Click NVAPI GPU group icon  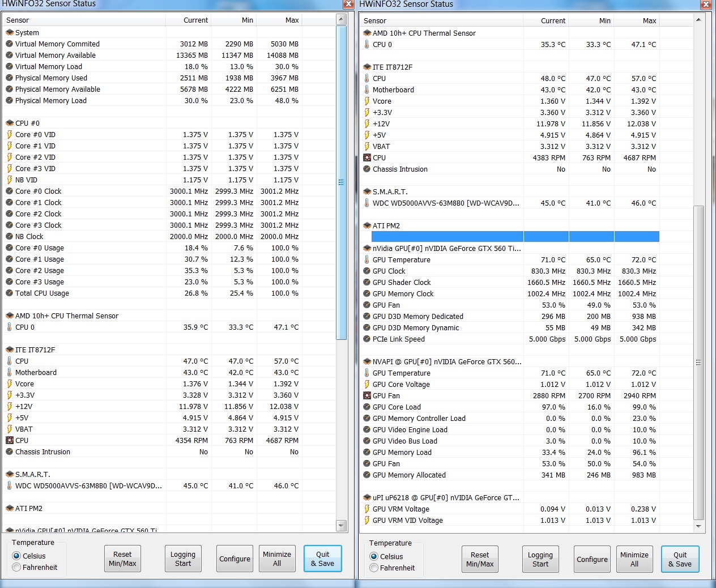pos(367,362)
